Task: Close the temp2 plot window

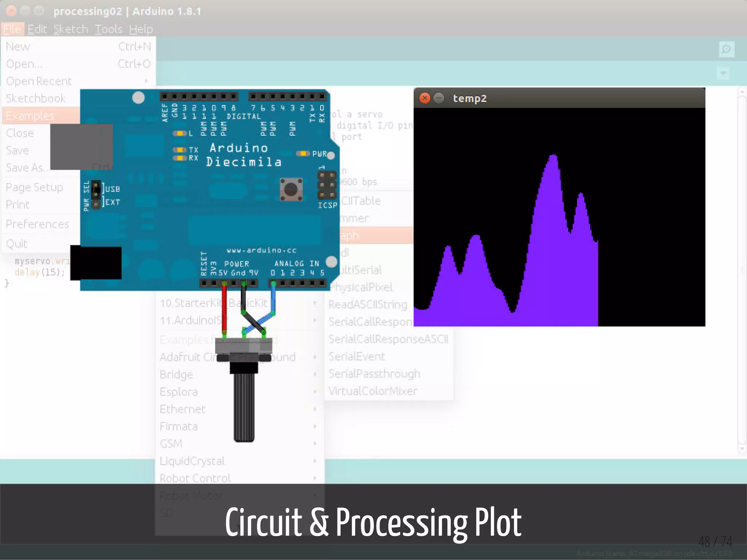Action: click(425, 98)
